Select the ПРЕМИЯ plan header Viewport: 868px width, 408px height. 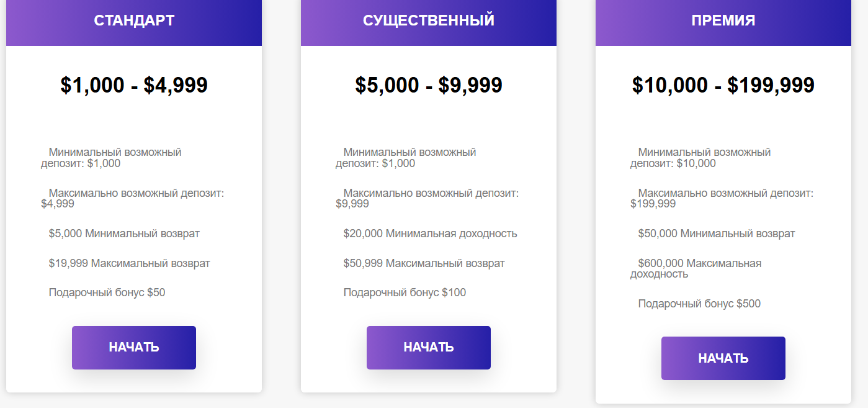coord(723,20)
